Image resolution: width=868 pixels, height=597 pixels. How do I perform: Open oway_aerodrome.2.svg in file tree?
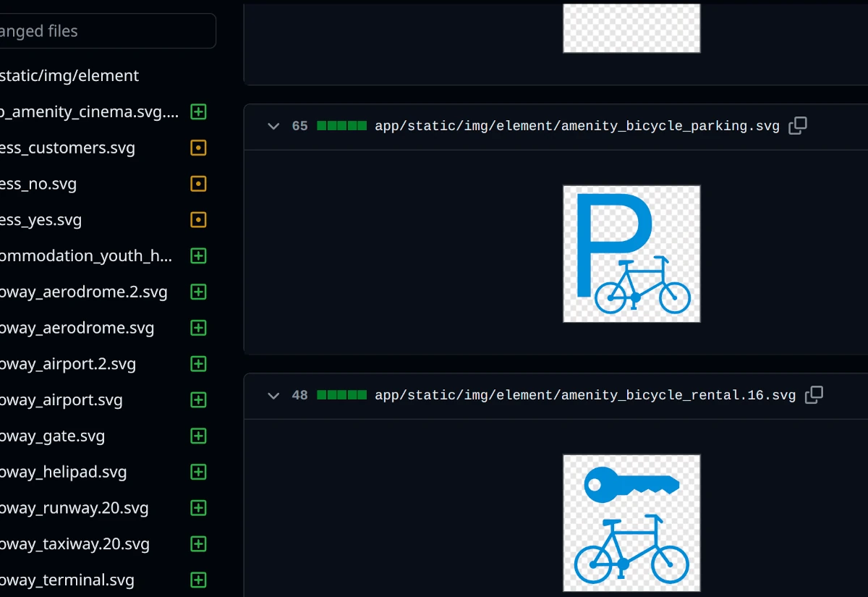83,292
